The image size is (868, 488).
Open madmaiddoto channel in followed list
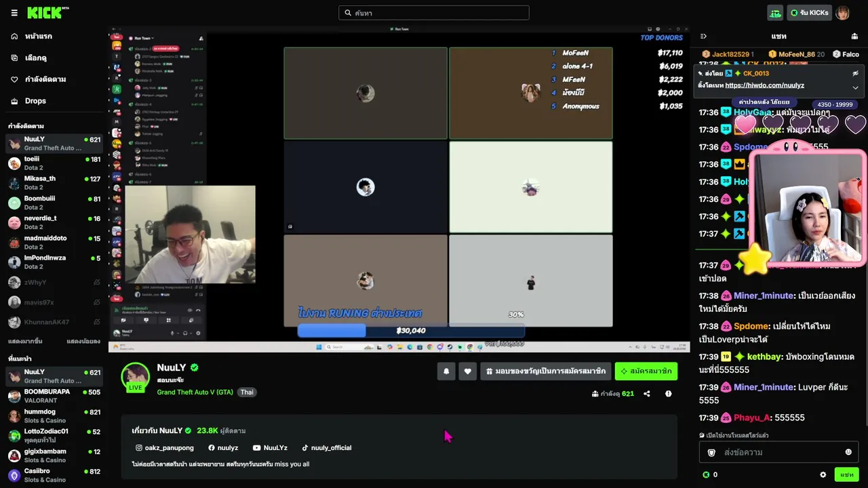click(54, 242)
